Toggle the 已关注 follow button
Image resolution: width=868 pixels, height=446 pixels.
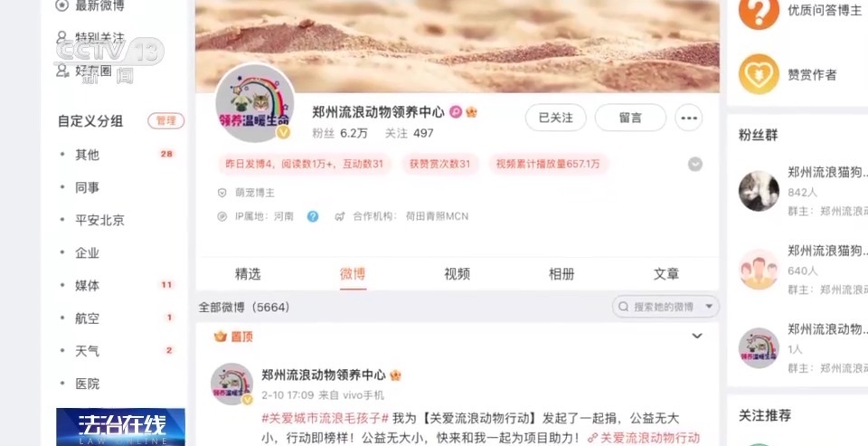pos(556,118)
